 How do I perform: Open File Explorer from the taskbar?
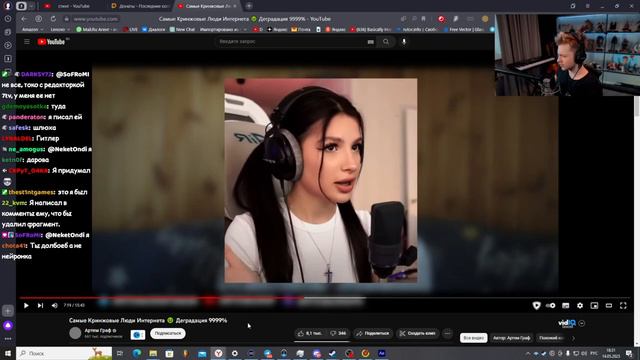pos(153,353)
